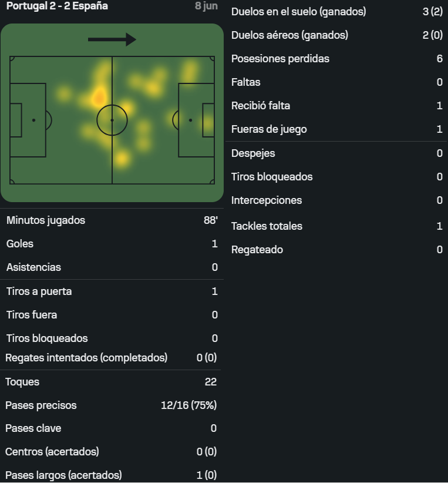
Task: Click the Regateado stat label
Action: (257, 250)
